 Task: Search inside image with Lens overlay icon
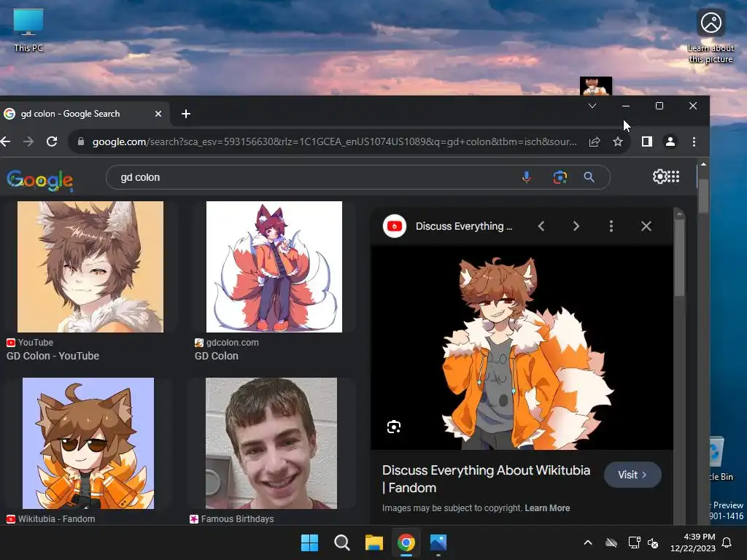pyautogui.click(x=394, y=427)
